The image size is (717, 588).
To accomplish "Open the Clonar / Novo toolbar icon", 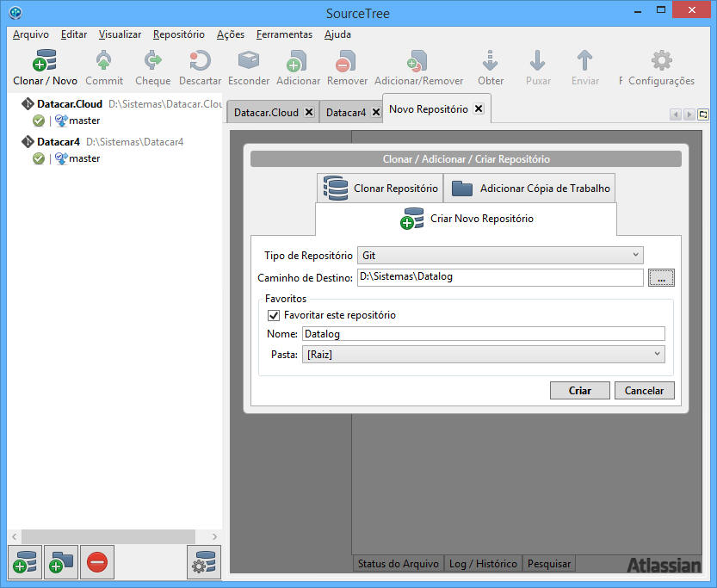I will pos(45,60).
